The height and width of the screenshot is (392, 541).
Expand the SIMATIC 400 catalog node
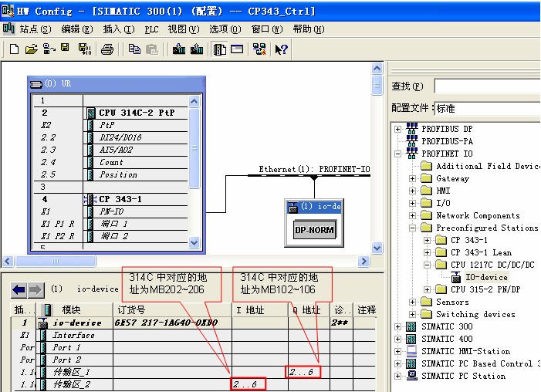[397, 340]
